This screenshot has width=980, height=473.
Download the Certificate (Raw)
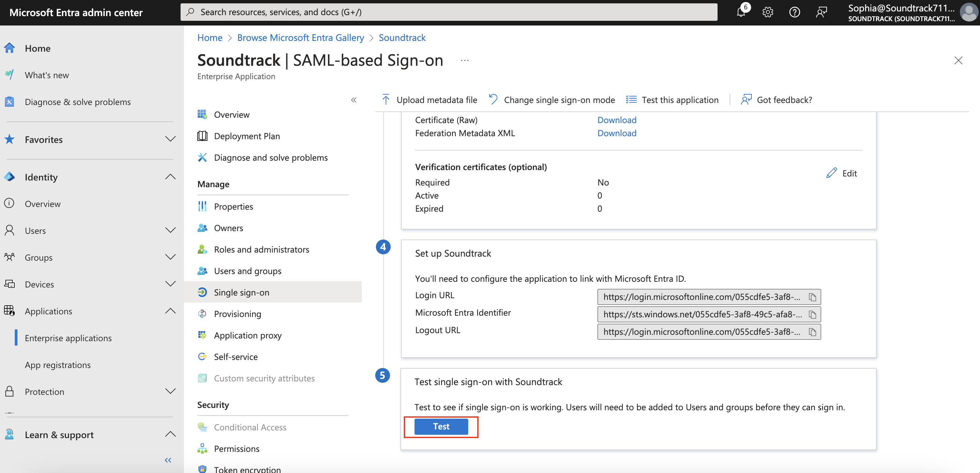pyautogui.click(x=617, y=120)
